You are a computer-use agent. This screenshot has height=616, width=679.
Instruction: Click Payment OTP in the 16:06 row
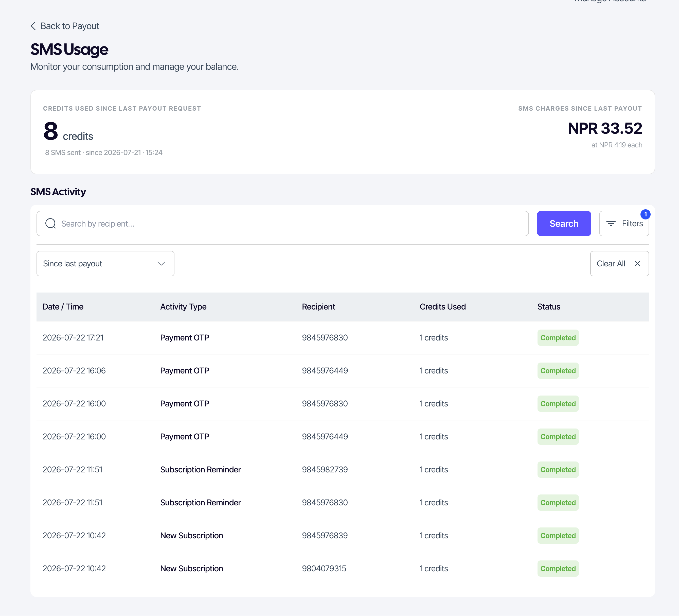(185, 371)
